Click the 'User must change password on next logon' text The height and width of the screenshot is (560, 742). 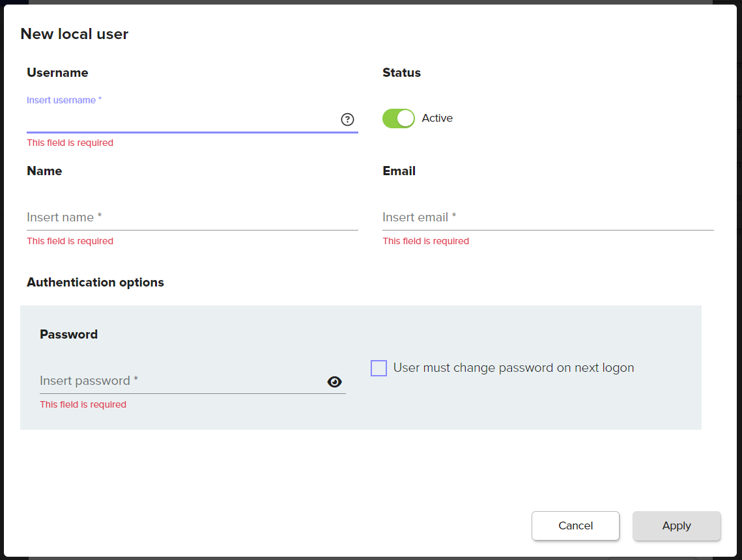pyautogui.click(x=513, y=368)
